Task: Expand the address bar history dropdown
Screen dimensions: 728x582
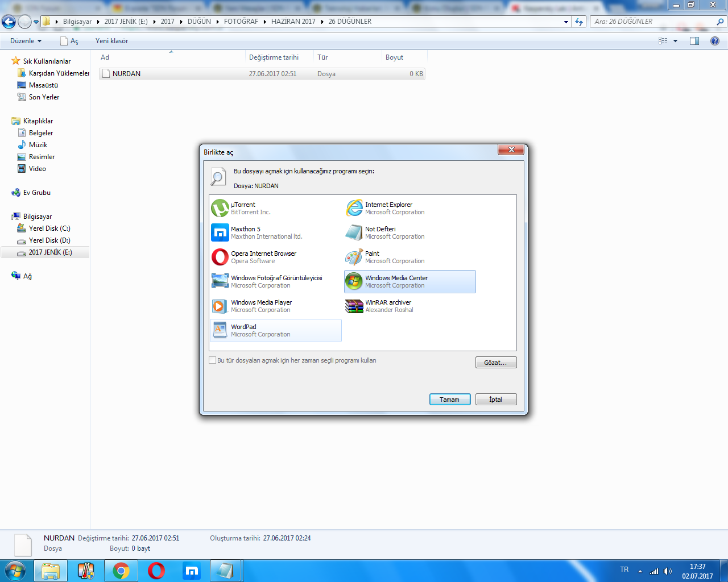Action: click(566, 22)
